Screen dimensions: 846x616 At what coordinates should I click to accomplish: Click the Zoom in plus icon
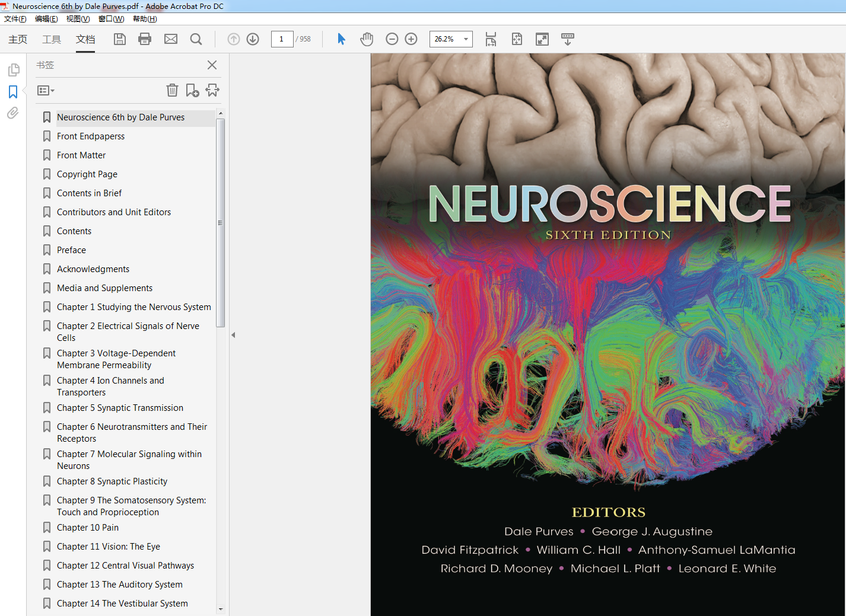(411, 39)
